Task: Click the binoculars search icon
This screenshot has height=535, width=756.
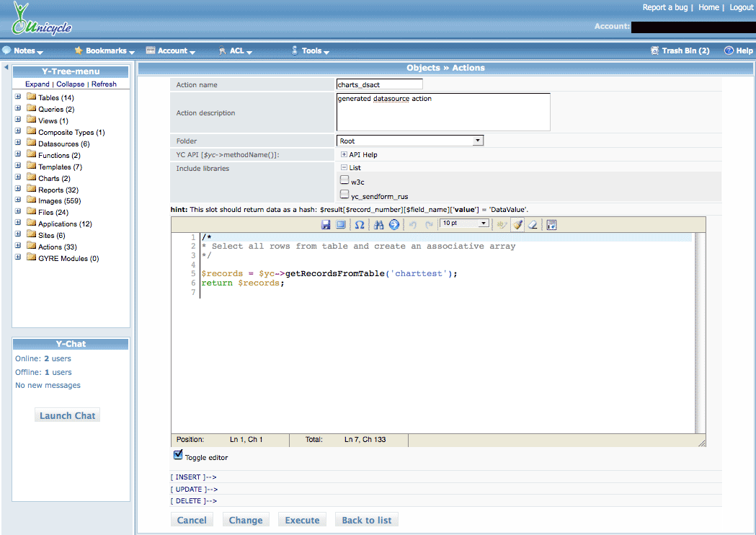Action: click(x=379, y=225)
